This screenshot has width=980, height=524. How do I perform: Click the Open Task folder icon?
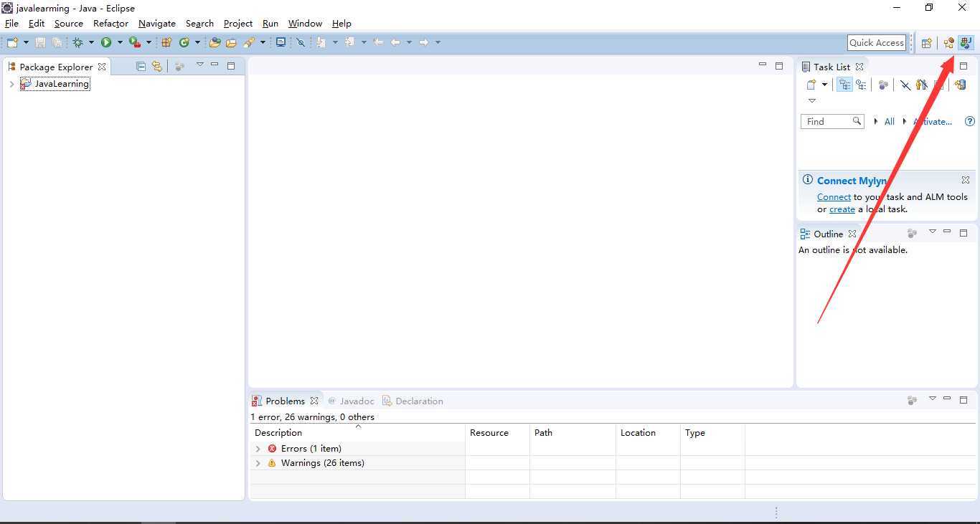click(231, 42)
